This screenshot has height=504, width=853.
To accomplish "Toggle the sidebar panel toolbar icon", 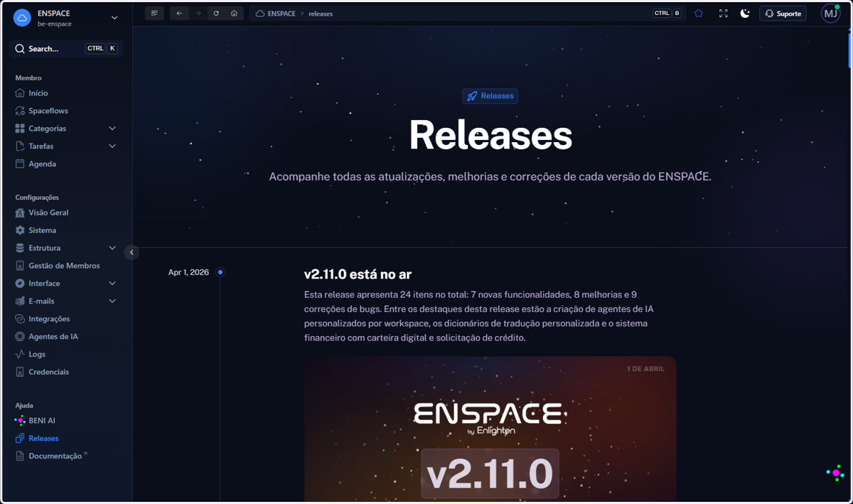I will (x=154, y=14).
